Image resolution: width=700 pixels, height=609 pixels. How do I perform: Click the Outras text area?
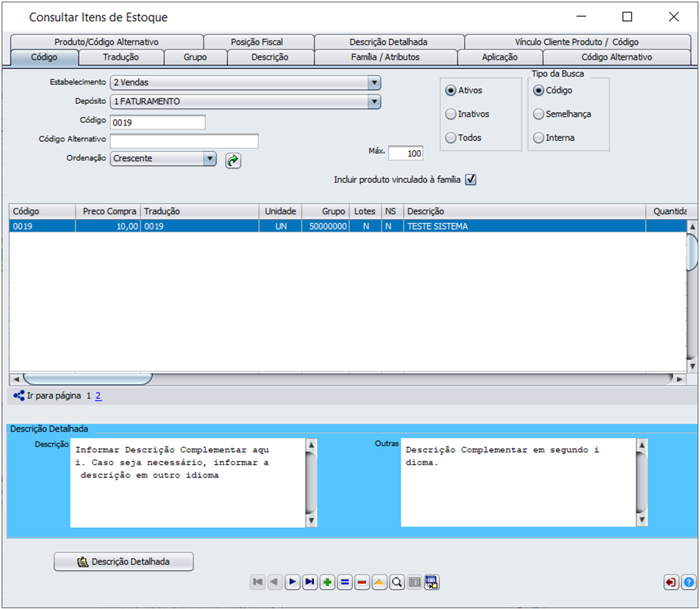point(518,483)
